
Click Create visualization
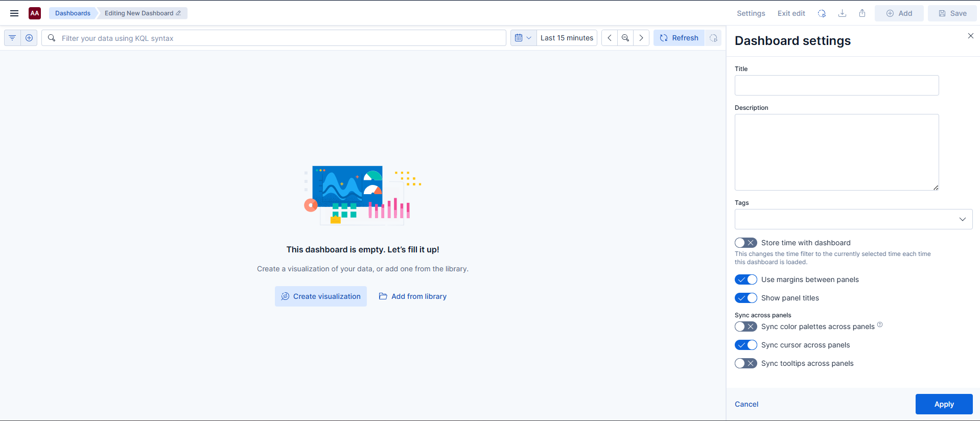pyautogui.click(x=321, y=296)
